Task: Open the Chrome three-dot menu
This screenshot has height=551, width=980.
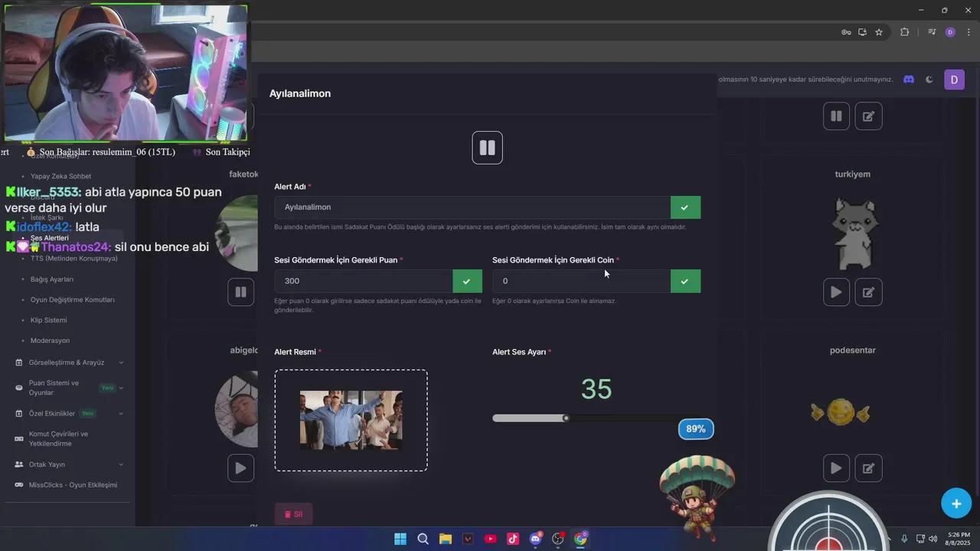Action: 969,32
